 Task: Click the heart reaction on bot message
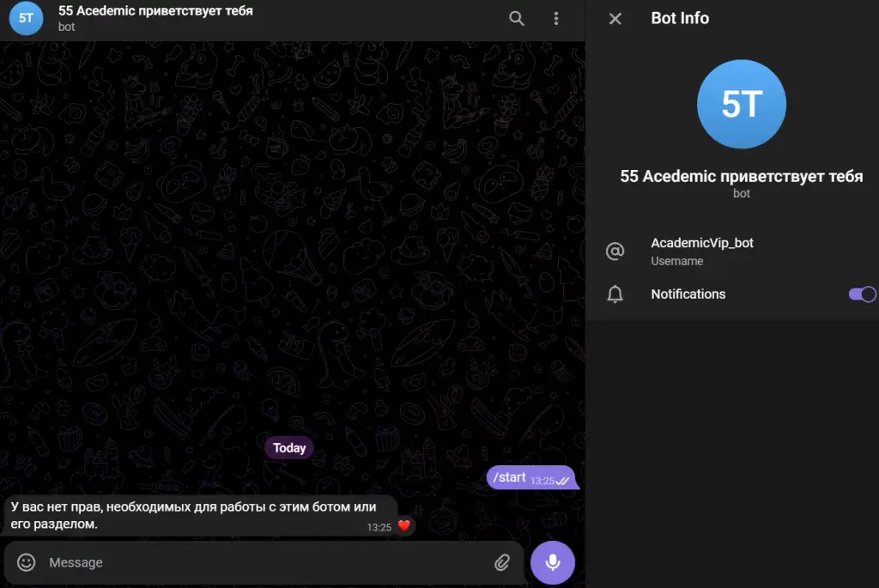coord(403,526)
